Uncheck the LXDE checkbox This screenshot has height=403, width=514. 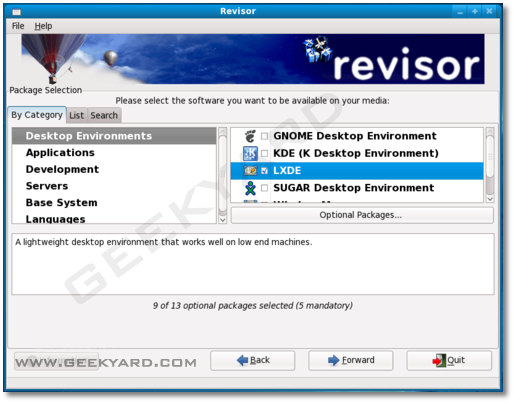(x=264, y=171)
